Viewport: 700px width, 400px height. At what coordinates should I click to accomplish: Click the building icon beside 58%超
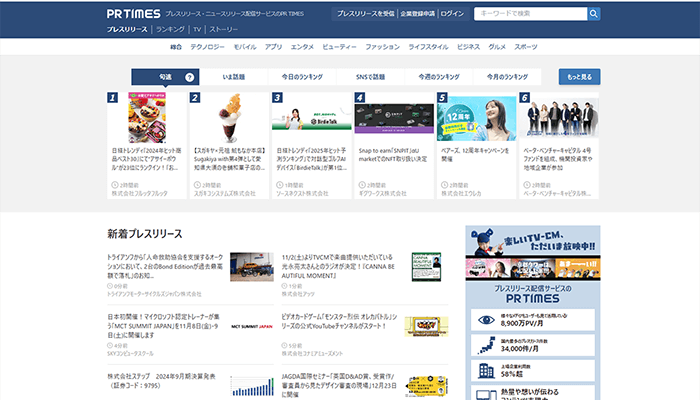pos(486,371)
